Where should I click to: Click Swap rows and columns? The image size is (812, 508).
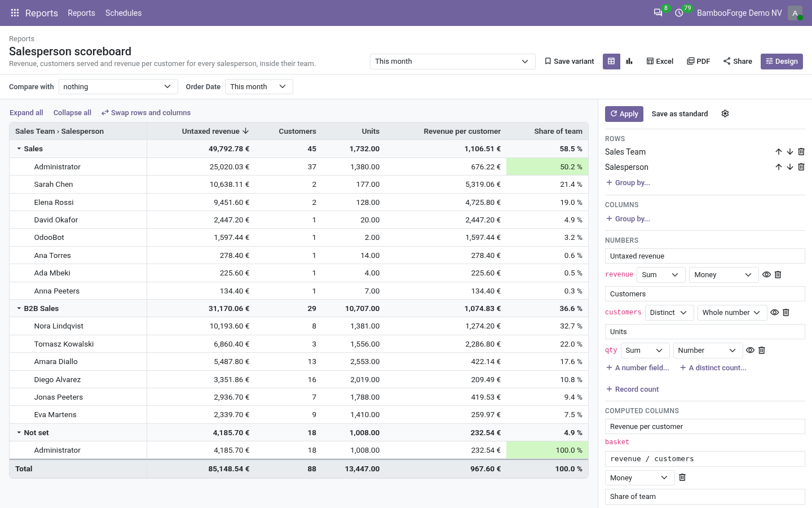pyautogui.click(x=146, y=113)
